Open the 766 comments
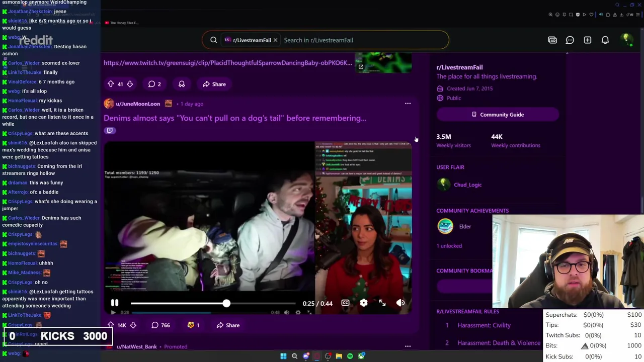Viewport: 644px width, 362px height. 160,325
